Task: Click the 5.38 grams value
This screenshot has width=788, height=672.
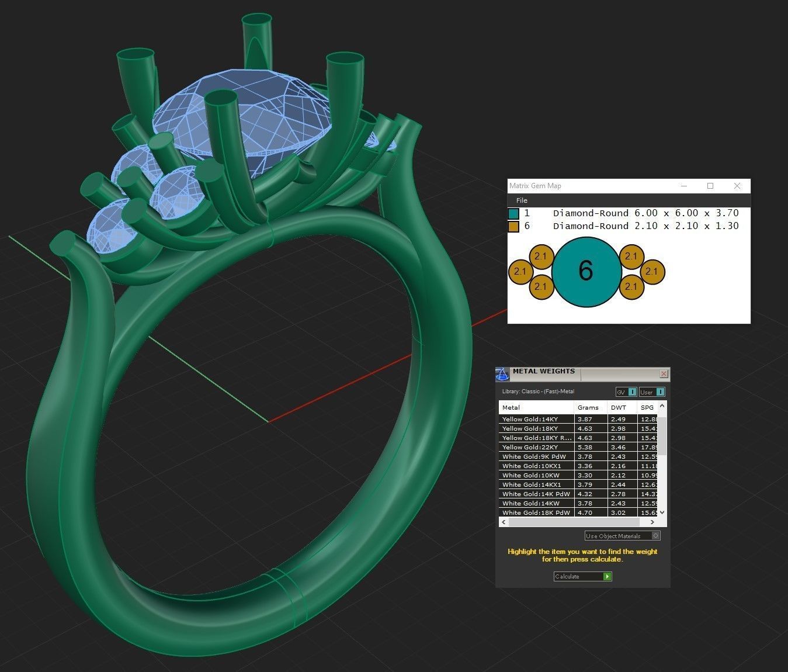Action: tap(585, 447)
